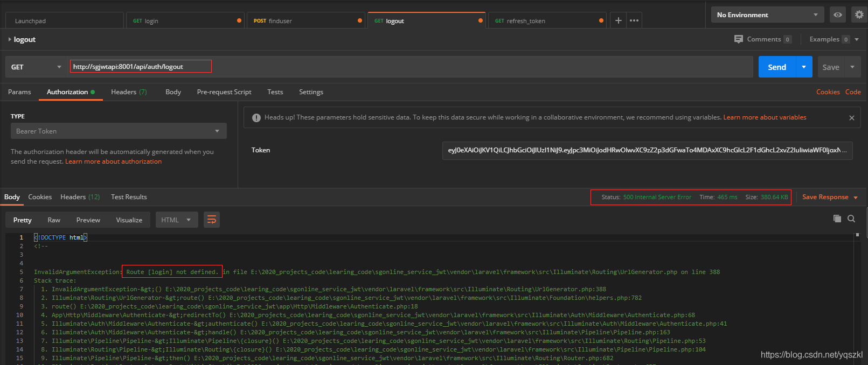Open the Params request tab
This screenshot has width=868, height=365.
[x=19, y=92]
